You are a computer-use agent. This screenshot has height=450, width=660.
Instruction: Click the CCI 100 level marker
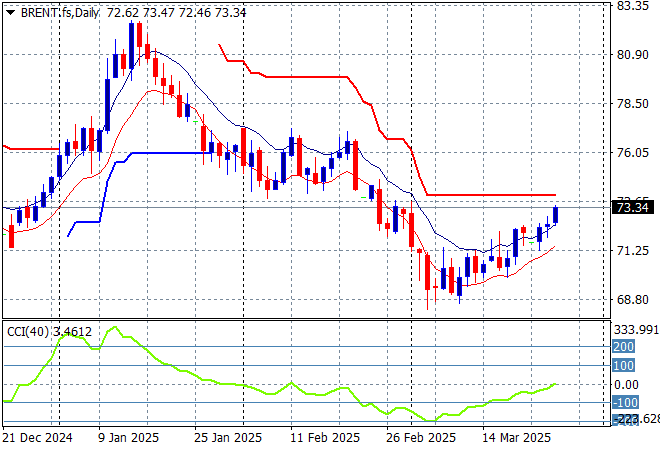pos(624,366)
